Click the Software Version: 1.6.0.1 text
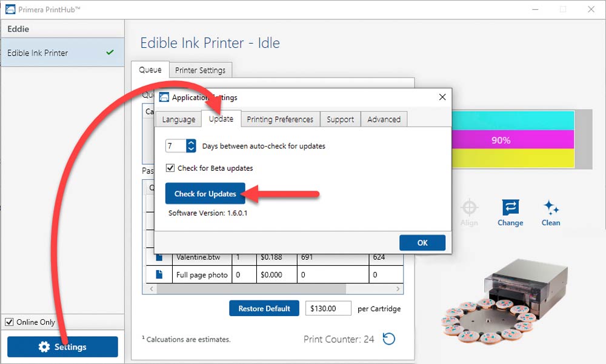The width and height of the screenshot is (606, 364). [208, 213]
